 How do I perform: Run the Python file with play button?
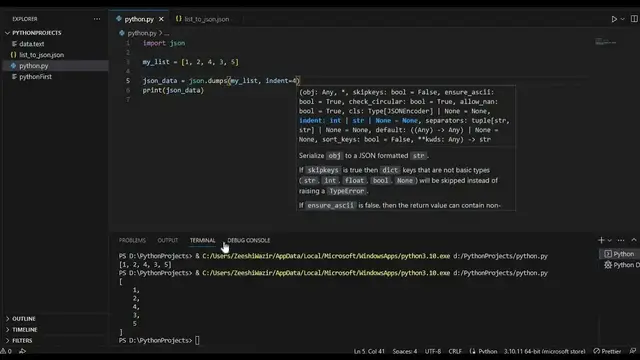(614, 19)
